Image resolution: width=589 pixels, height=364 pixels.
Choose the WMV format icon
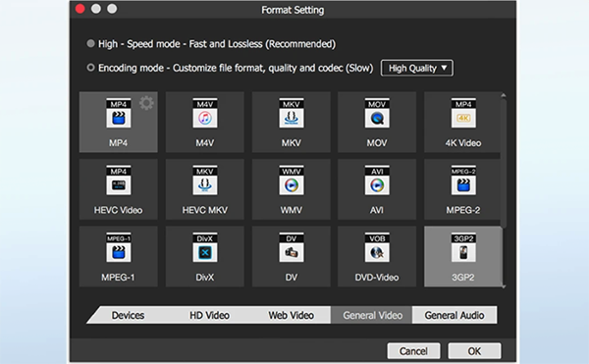(x=292, y=181)
